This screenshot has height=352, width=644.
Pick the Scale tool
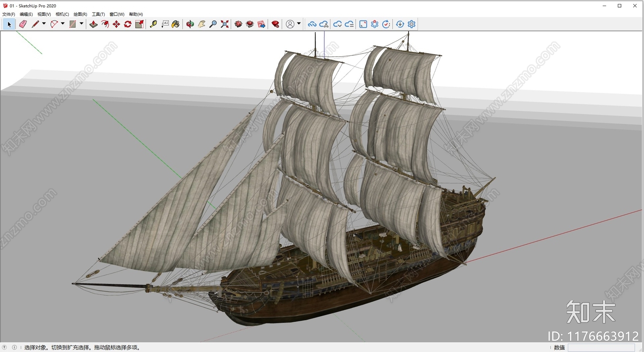click(x=139, y=25)
